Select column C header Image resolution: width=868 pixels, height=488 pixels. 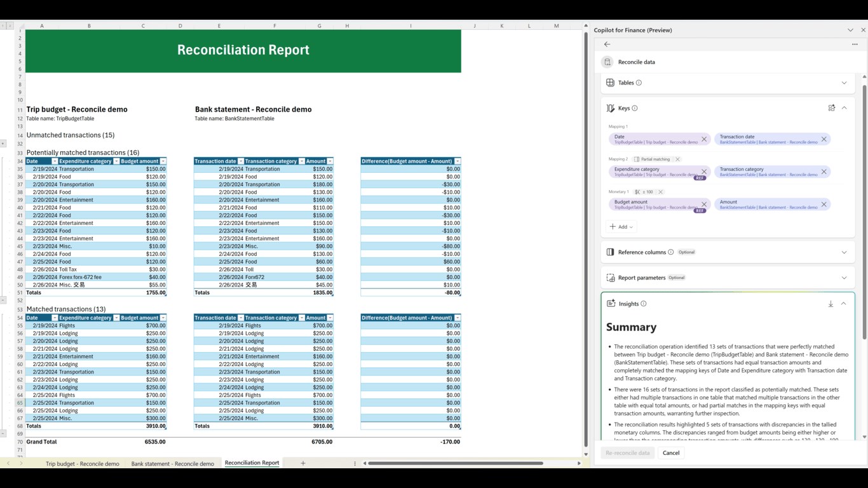143,26
